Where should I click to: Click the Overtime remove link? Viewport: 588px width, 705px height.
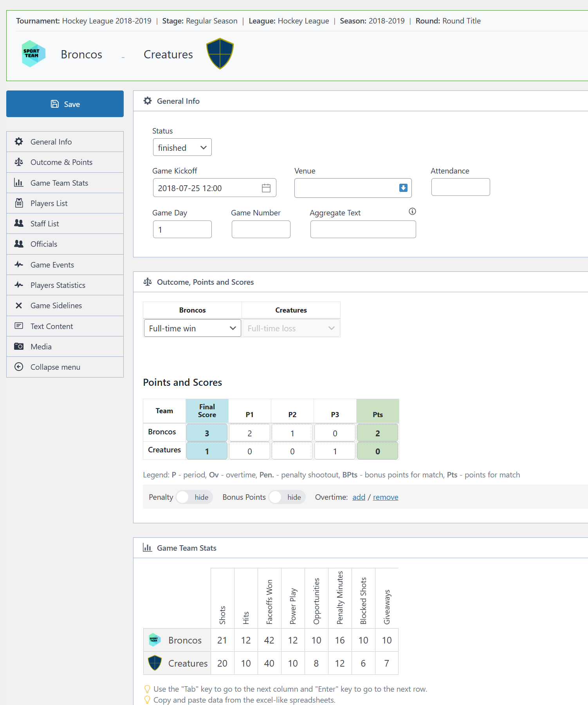point(385,497)
